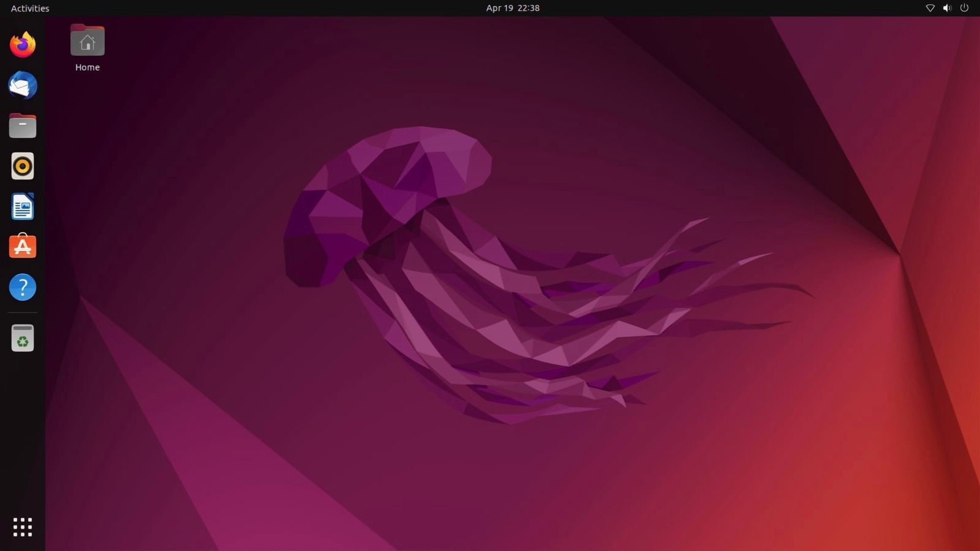
Task: Click the volume speaker icon
Action: 947,8
